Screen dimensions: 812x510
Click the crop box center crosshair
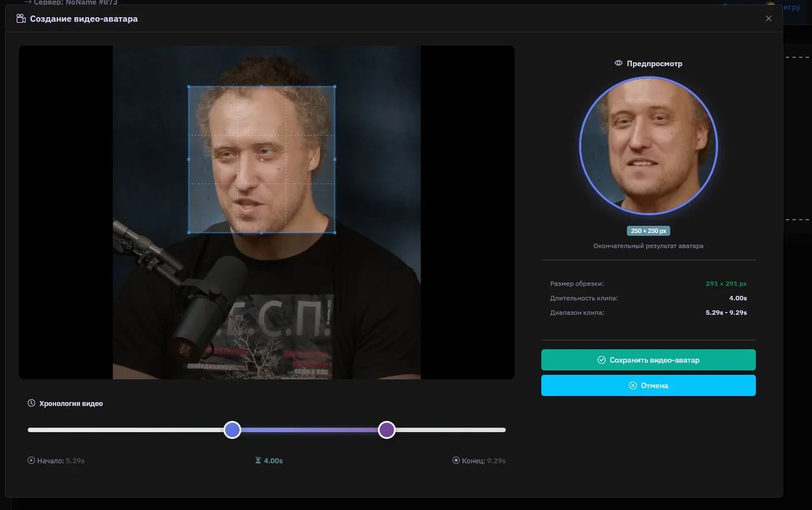coord(262,160)
